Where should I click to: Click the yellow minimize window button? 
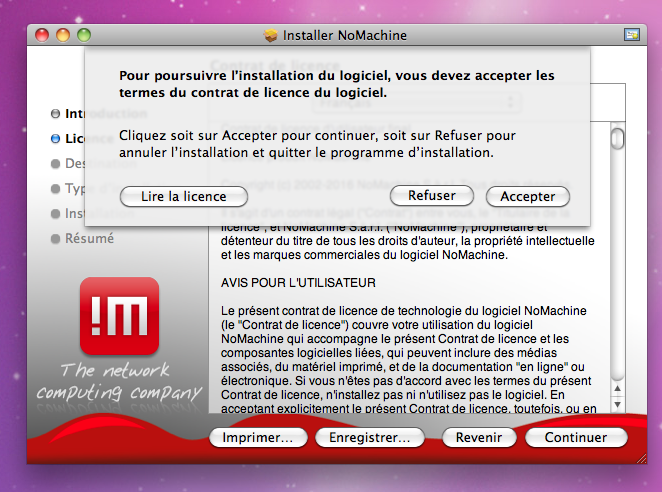pos(62,35)
